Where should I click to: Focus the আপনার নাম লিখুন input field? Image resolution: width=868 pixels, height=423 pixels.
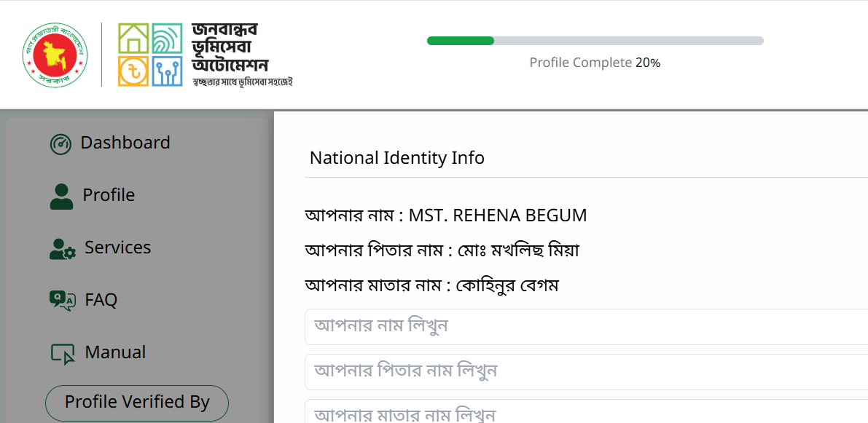pos(586,327)
